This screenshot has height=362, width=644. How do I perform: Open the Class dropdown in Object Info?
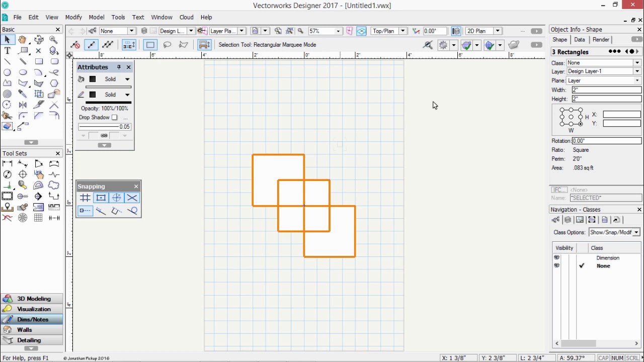click(604, 63)
